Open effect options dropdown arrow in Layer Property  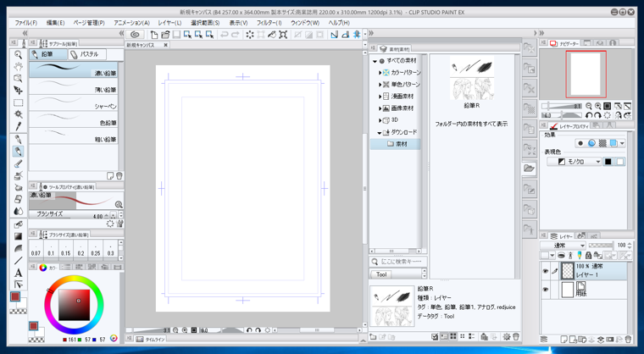622,143
